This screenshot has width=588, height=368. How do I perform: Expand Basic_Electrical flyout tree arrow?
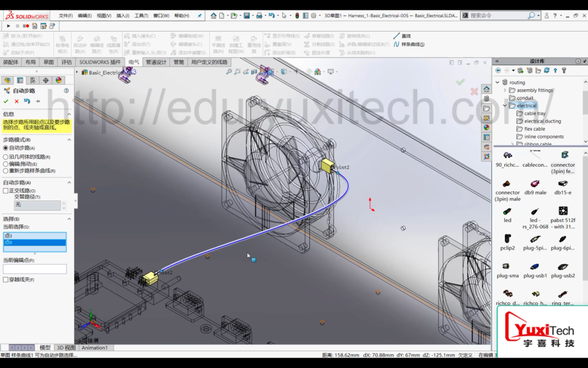coord(77,72)
